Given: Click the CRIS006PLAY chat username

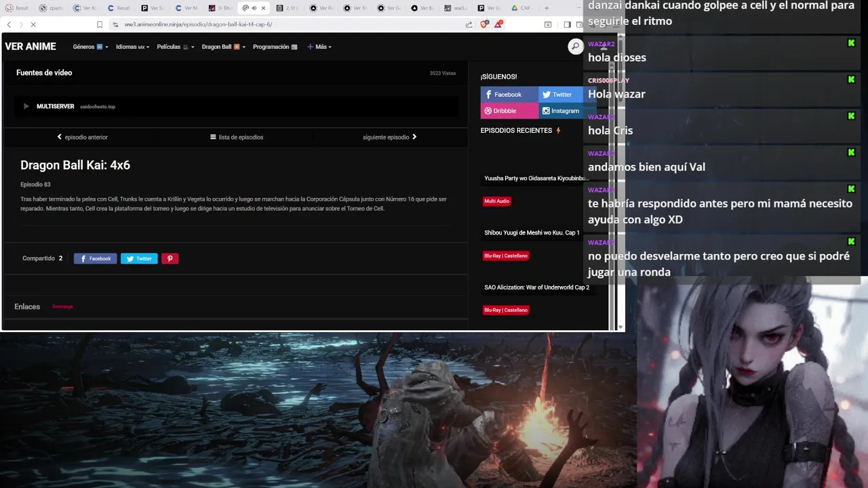Looking at the screenshot, I should [x=608, y=81].
